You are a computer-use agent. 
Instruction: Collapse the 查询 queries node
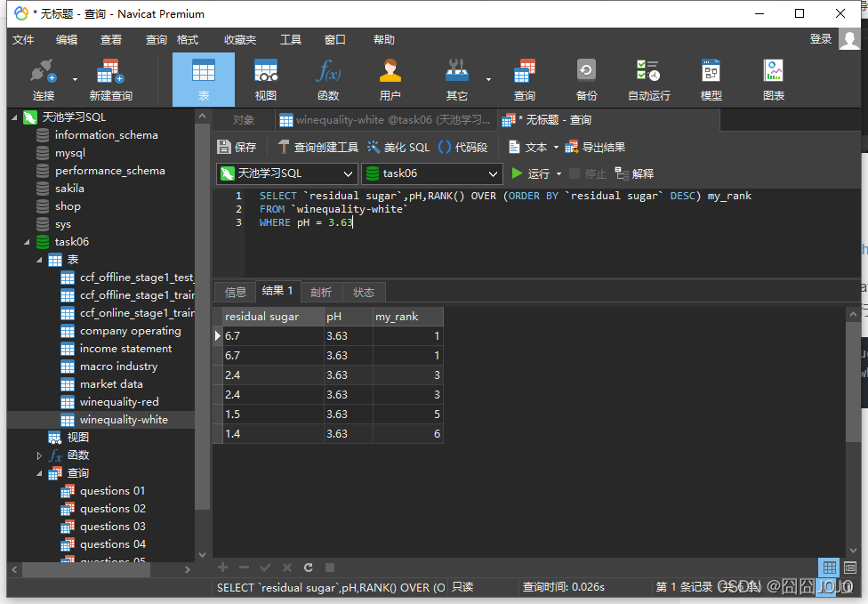tap(39, 473)
